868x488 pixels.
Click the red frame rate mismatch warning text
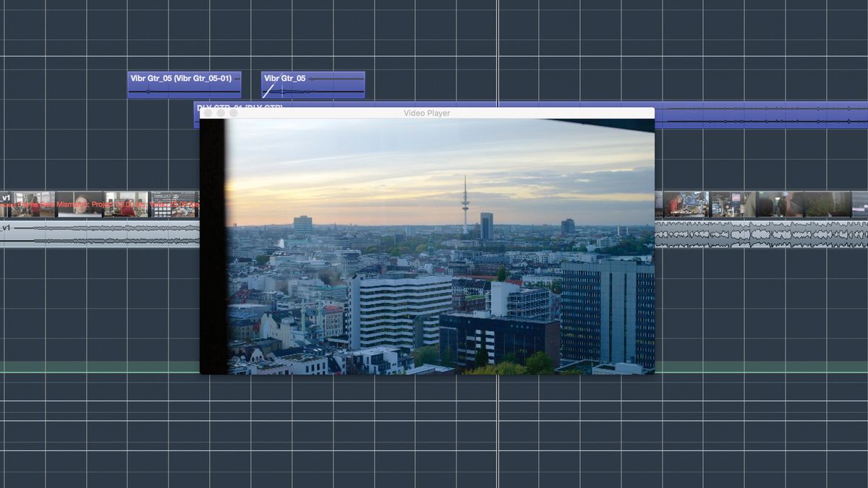pos(99,205)
